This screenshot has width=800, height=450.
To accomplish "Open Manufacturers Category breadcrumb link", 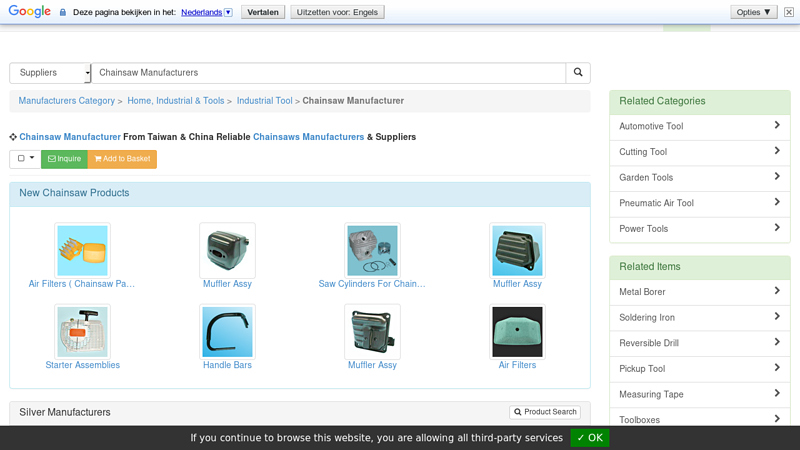I will 67,101.
